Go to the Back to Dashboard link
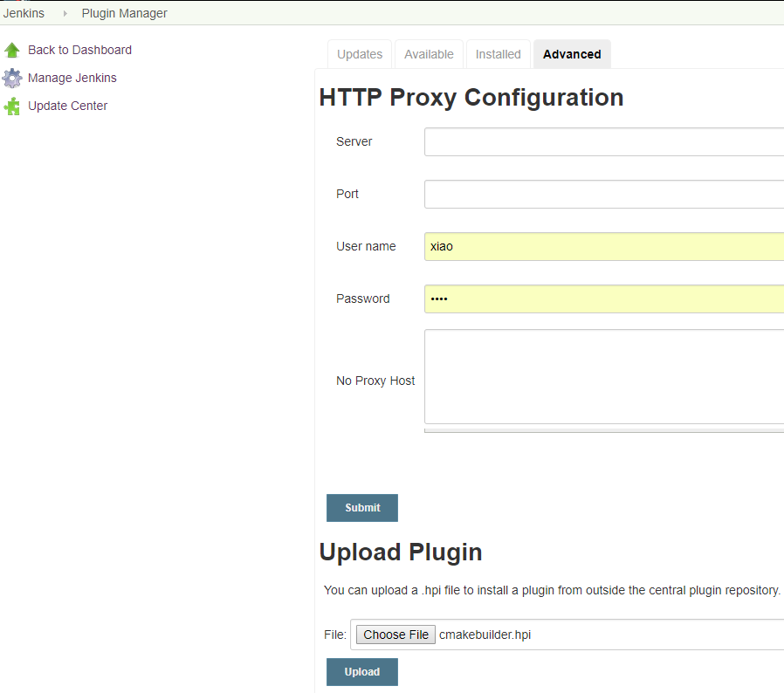 pos(79,50)
